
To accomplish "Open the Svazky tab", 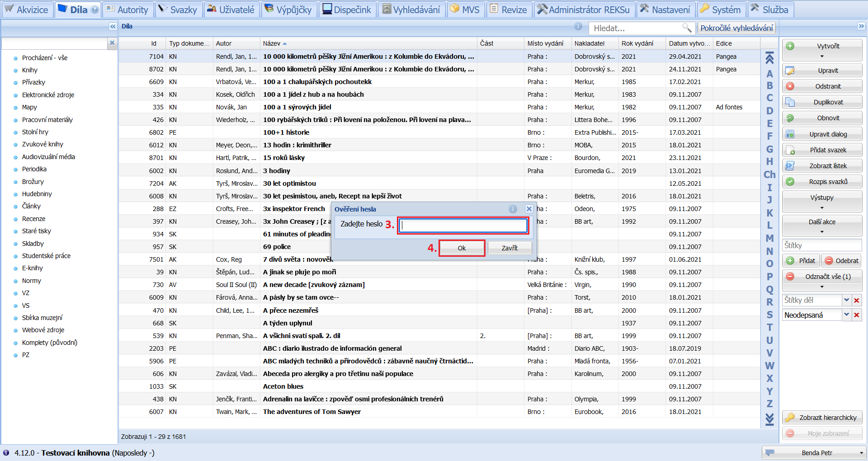I will 178,9.
